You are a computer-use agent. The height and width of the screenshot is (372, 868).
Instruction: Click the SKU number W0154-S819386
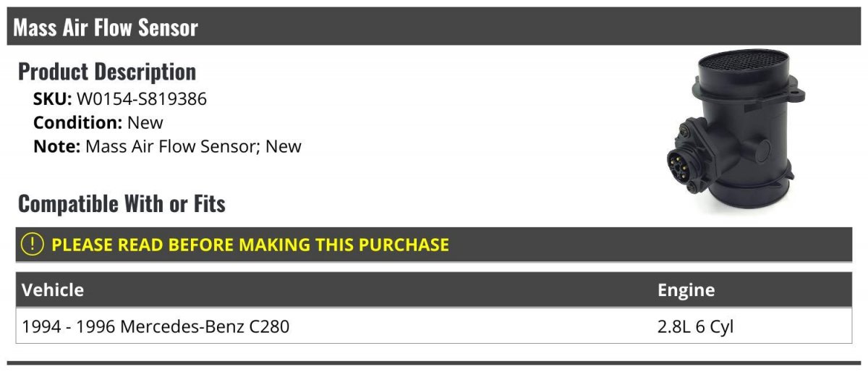(142, 99)
